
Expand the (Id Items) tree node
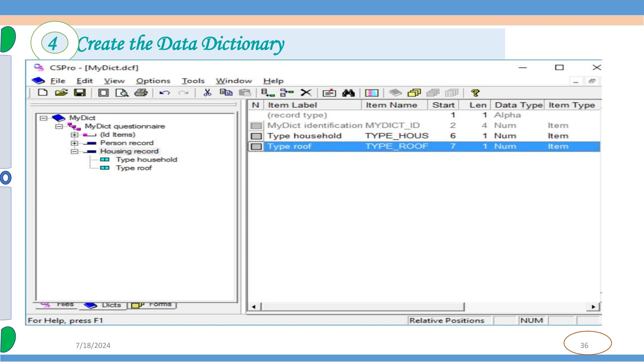74,134
